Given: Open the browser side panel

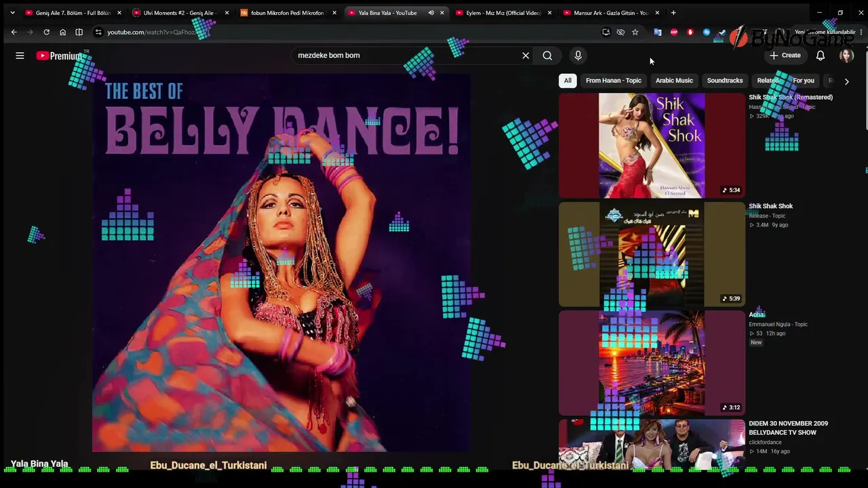Looking at the screenshot, I should [79, 32].
